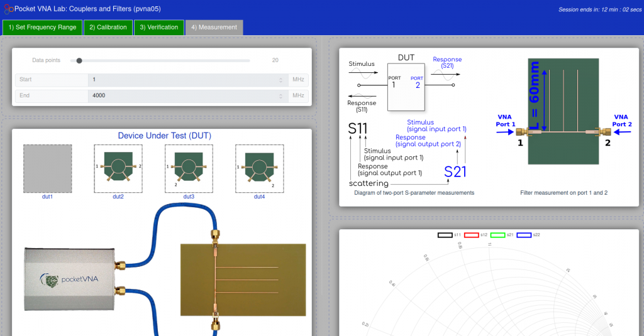Click the 'Diagram of two-port S-parameter measurements' caption
Screen dimensions: 644x336
click(x=414, y=193)
